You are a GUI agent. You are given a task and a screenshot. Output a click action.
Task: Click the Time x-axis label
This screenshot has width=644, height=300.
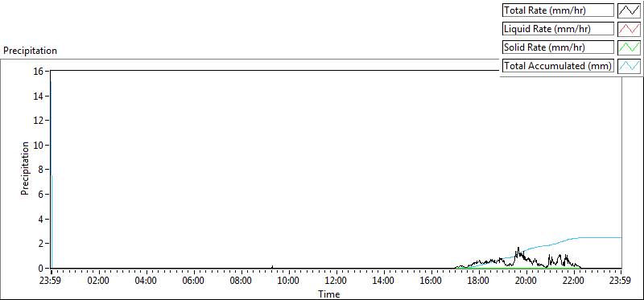coord(328,294)
